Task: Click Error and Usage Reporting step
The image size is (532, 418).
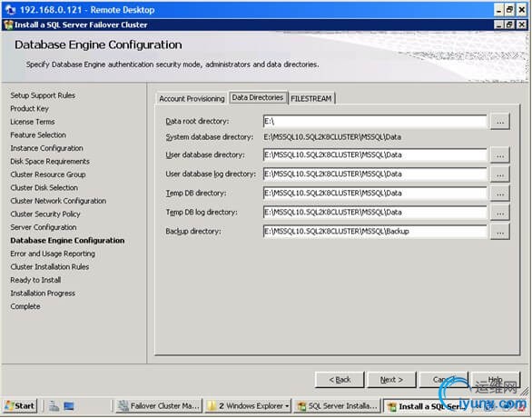Action: (x=53, y=254)
